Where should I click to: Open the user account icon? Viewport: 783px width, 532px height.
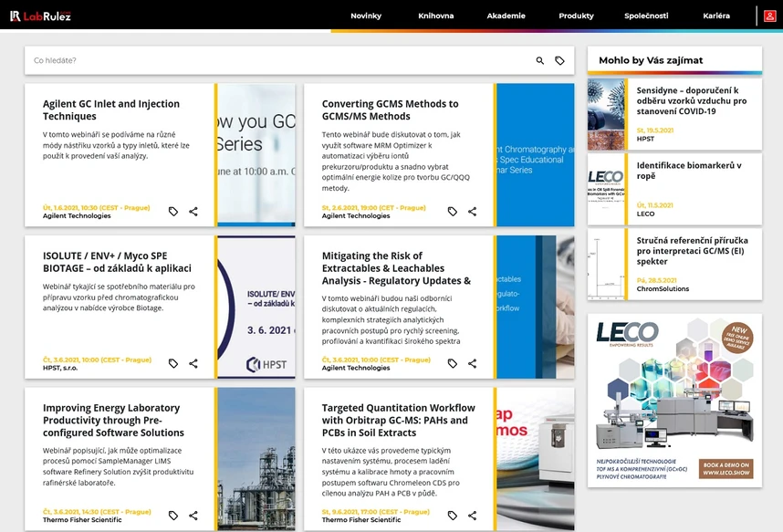pos(769,16)
